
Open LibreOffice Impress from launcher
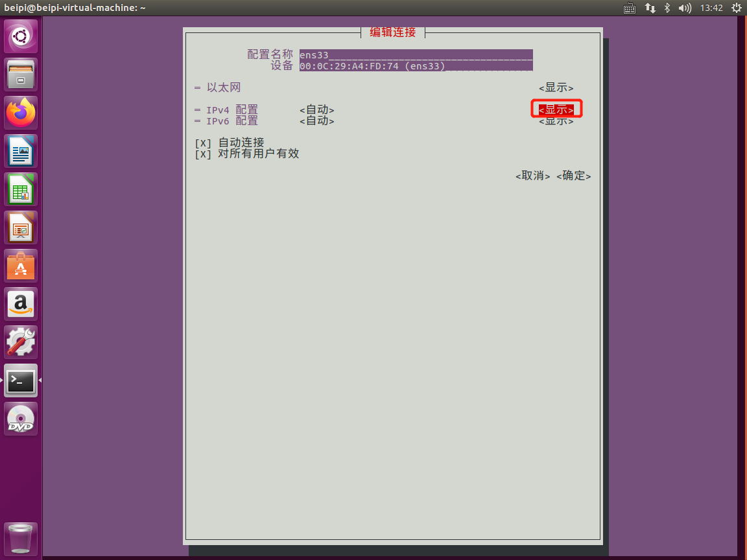21,227
